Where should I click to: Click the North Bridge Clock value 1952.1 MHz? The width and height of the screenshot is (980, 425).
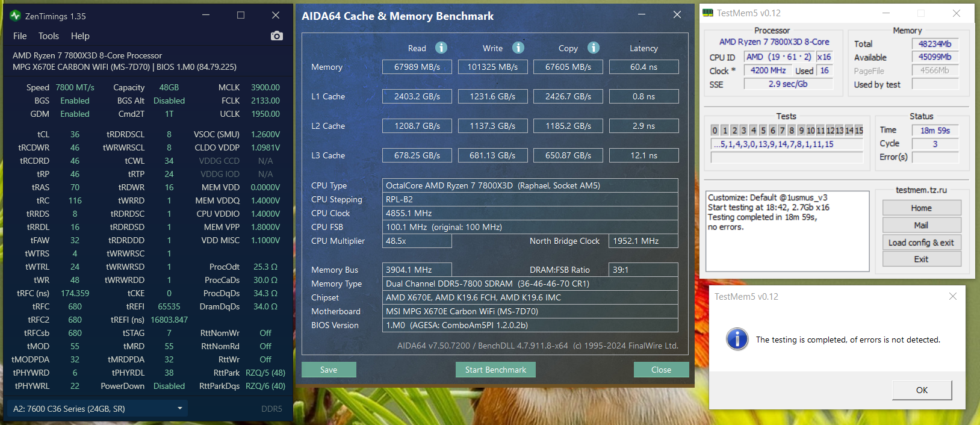pos(644,241)
